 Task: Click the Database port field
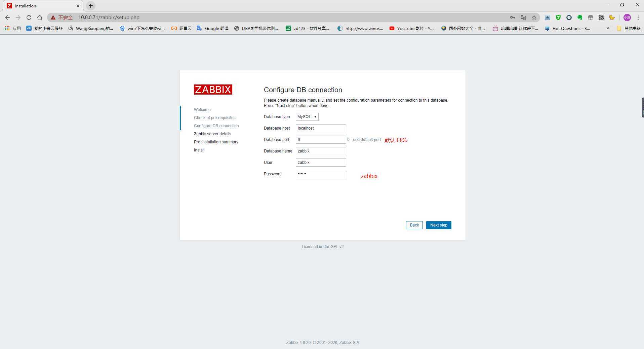(321, 140)
